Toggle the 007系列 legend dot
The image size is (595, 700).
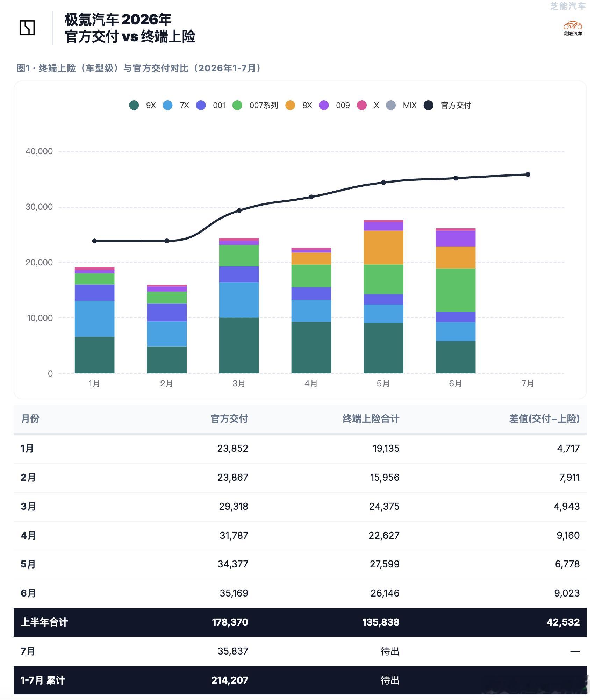click(237, 105)
